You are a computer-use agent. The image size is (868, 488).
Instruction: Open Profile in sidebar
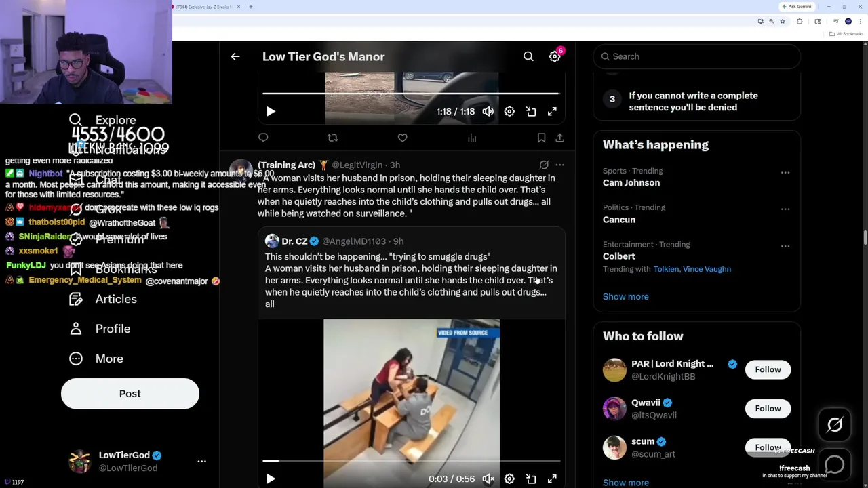click(x=100, y=329)
